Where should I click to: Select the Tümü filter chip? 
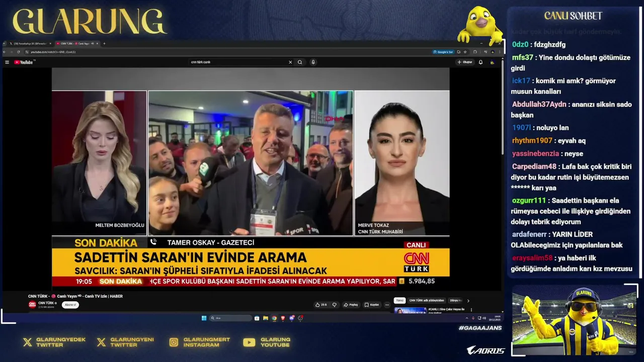point(399,301)
